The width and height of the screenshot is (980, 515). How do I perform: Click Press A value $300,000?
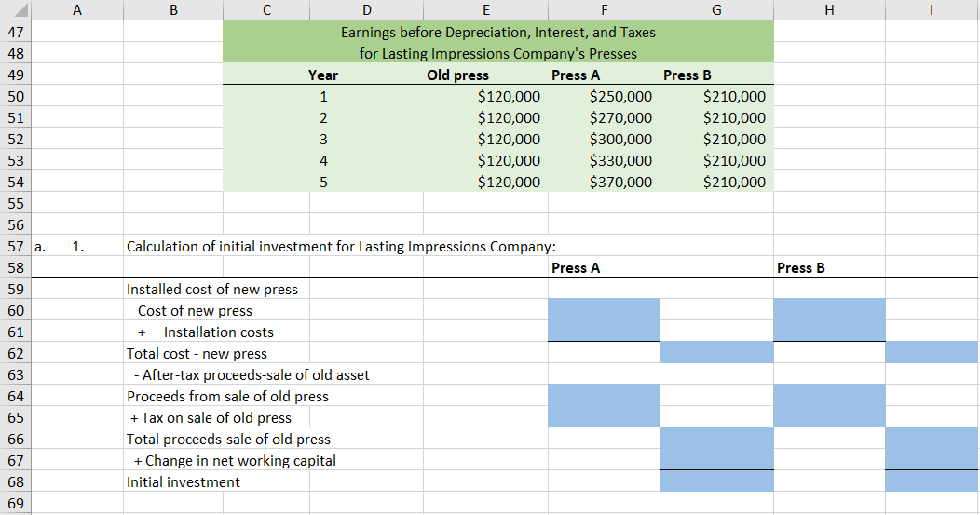[620, 139]
